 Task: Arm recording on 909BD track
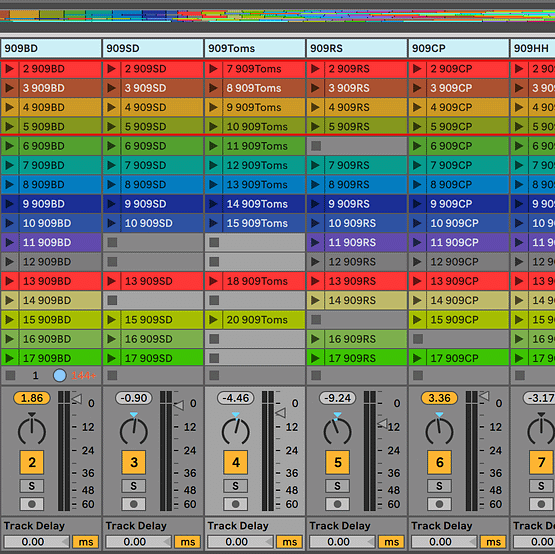(x=32, y=504)
